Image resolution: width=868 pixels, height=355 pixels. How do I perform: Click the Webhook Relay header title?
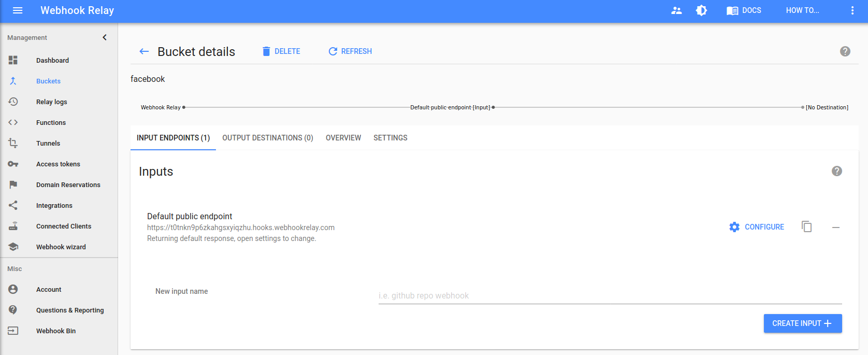(77, 10)
